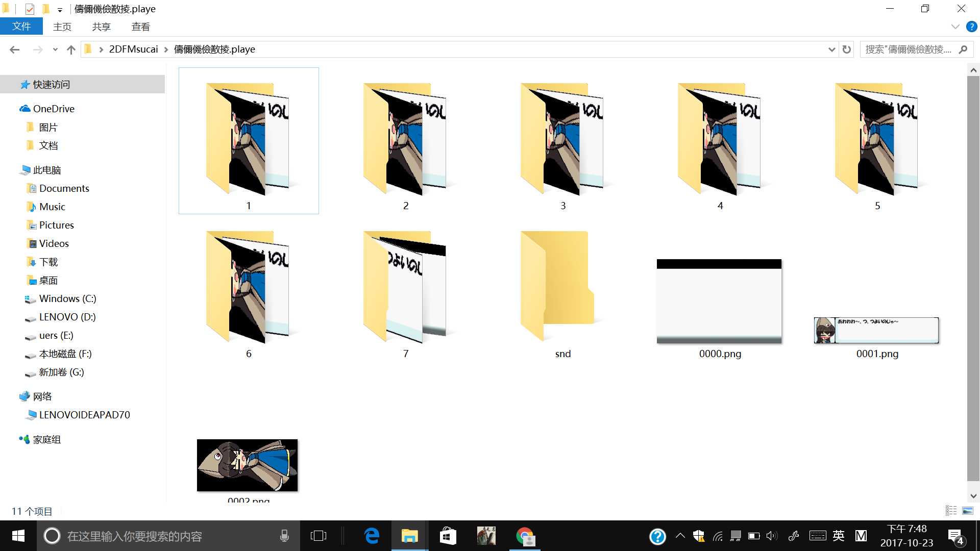Screen dimensions: 980x551
Task: Toggle input language 英 indicator
Action: click(838, 536)
